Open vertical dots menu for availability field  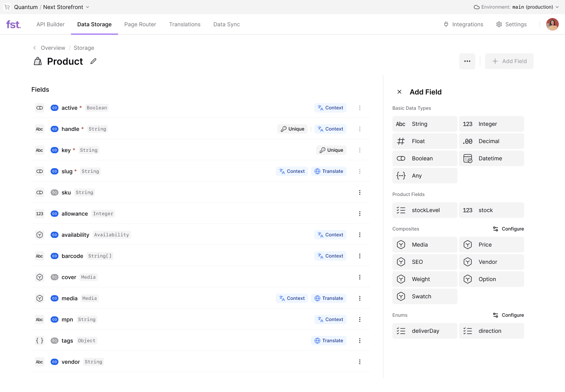pyautogui.click(x=359, y=235)
